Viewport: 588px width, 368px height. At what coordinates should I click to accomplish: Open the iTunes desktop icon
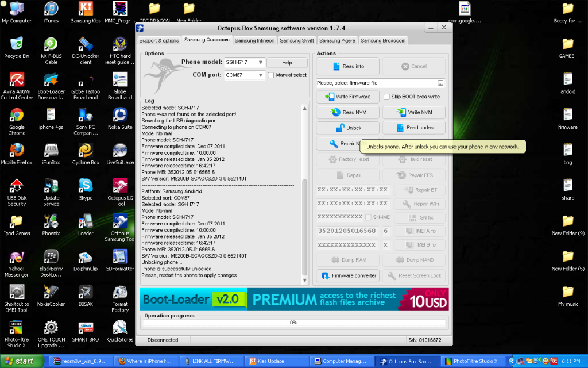tap(51, 12)
